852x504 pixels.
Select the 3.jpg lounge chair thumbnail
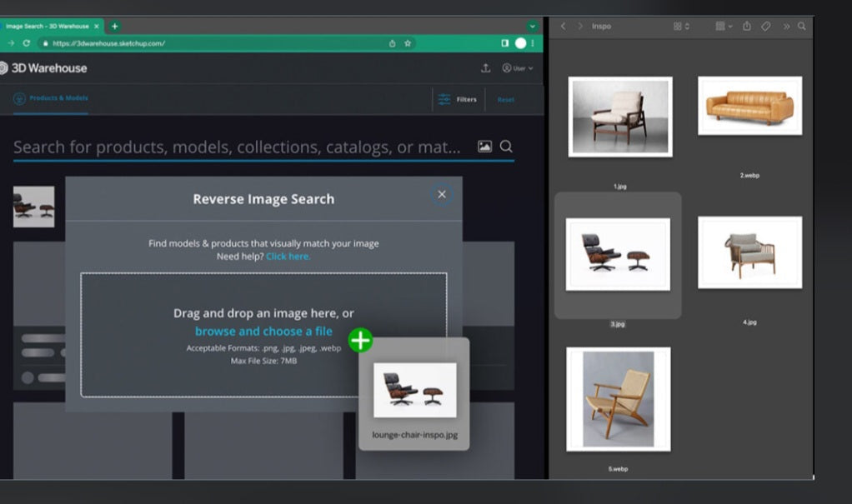(x=618, y=254)
